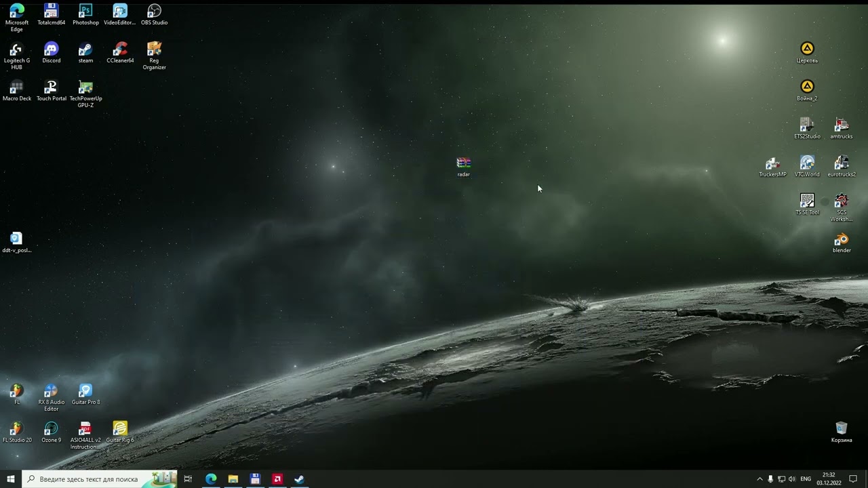Click the taskbar search box
This screenshot has width=868, height=488.
point(100,479)
